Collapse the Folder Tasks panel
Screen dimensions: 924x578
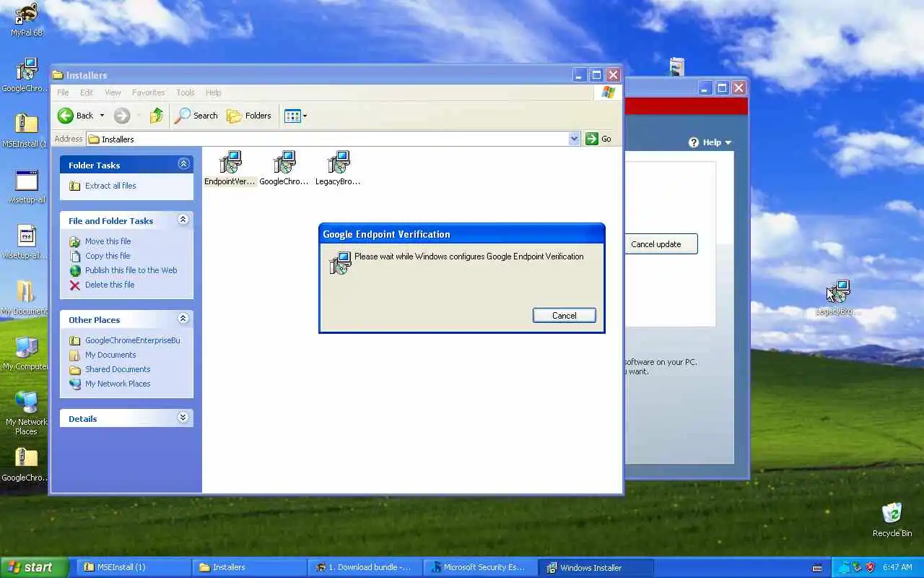(x=183, y=164)
